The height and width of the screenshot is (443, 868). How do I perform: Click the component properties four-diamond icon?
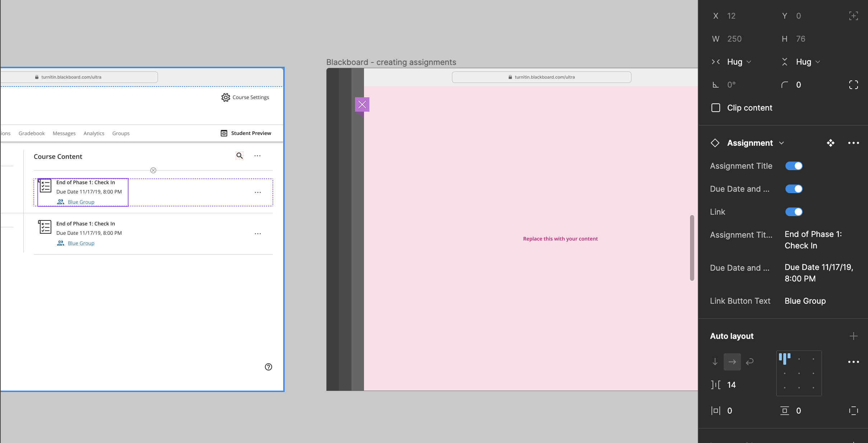click(x=830, y=143)
